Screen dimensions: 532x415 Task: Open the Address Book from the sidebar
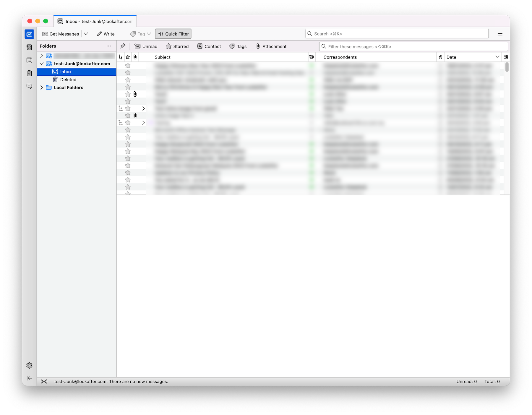(29, 47)
